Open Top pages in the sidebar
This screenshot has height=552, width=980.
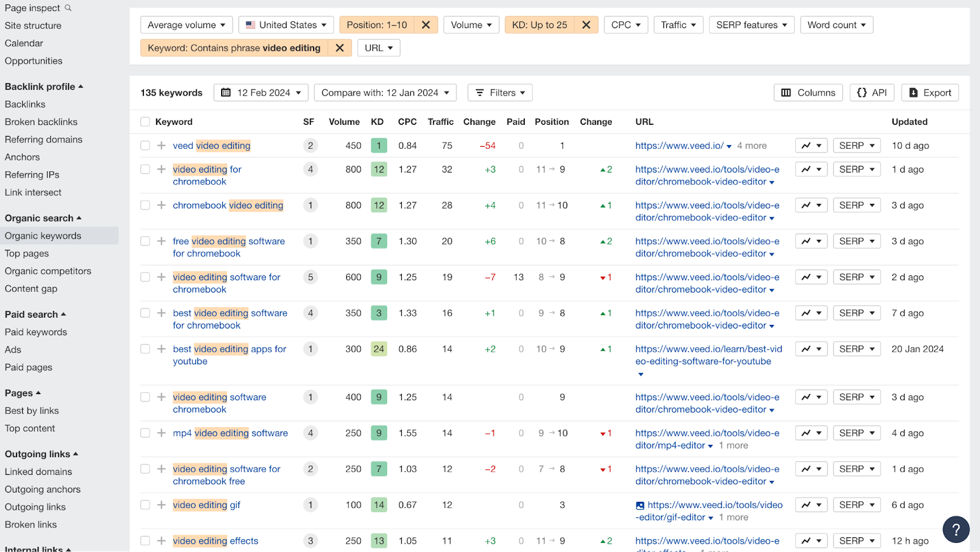(27, 253)
